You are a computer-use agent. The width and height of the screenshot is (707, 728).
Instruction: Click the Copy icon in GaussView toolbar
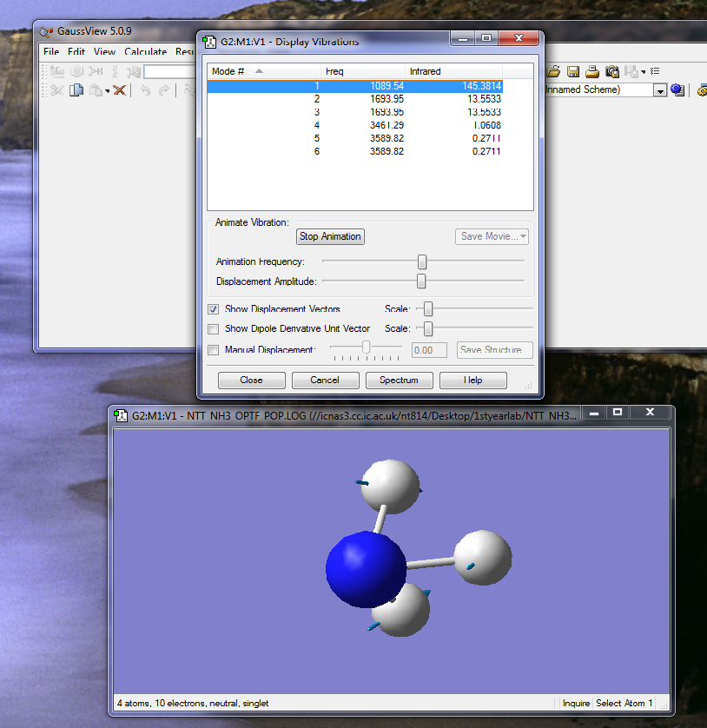(76, 90)
